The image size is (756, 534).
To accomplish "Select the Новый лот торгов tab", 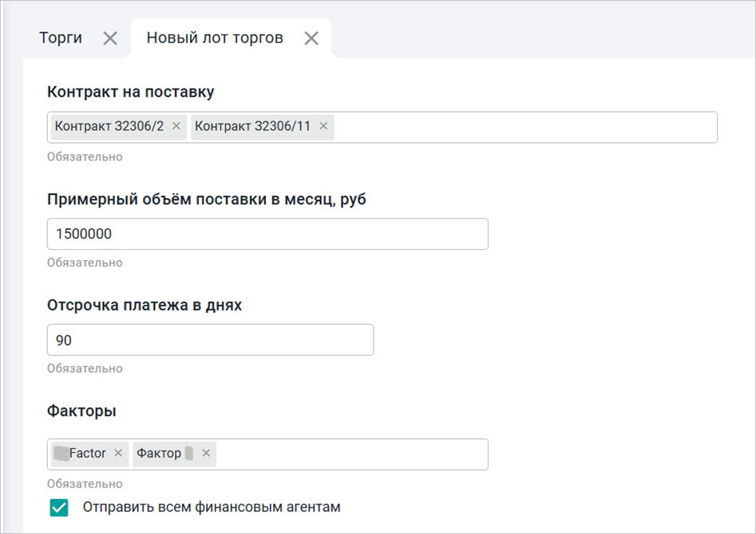I will tap(215, 38).
